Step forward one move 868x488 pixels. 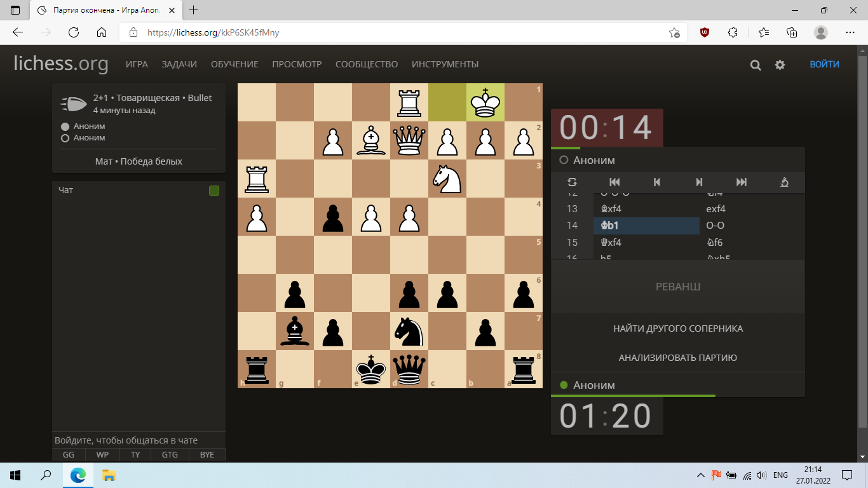(699, 182)
